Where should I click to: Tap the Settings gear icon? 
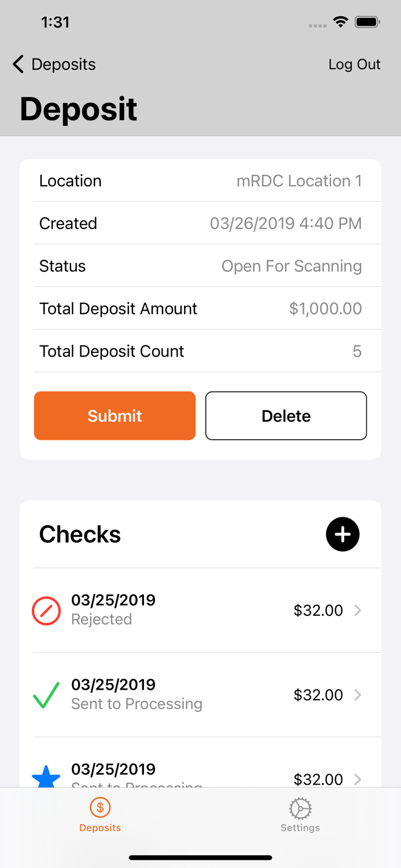(300, 807)
